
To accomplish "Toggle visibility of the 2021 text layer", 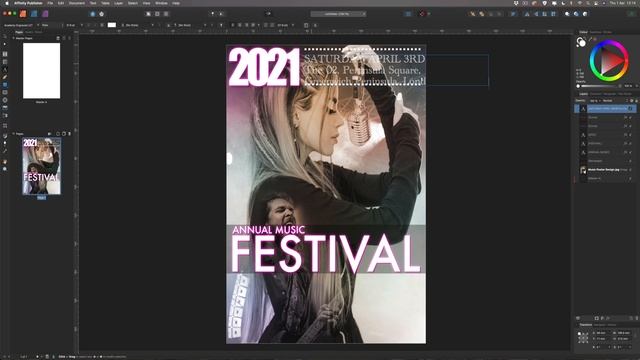I will coord(631,135).
